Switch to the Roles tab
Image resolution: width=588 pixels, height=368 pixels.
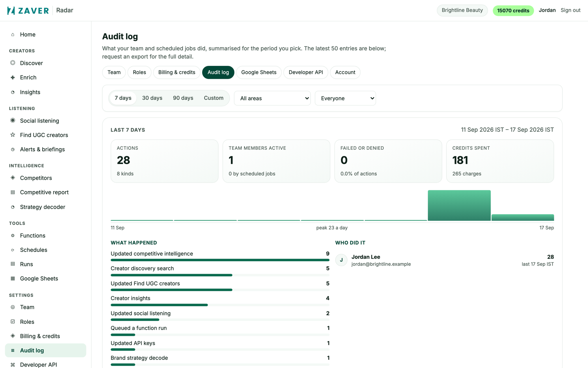139,72
